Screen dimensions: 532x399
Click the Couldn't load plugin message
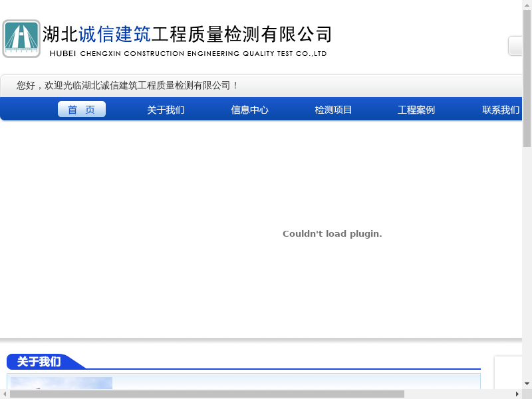(x=332, y=234)
